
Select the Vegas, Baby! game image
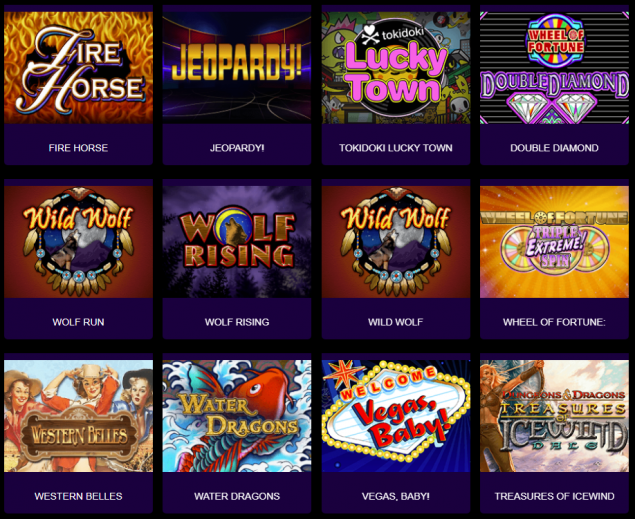pyautogui.click(x=396, y=416)
